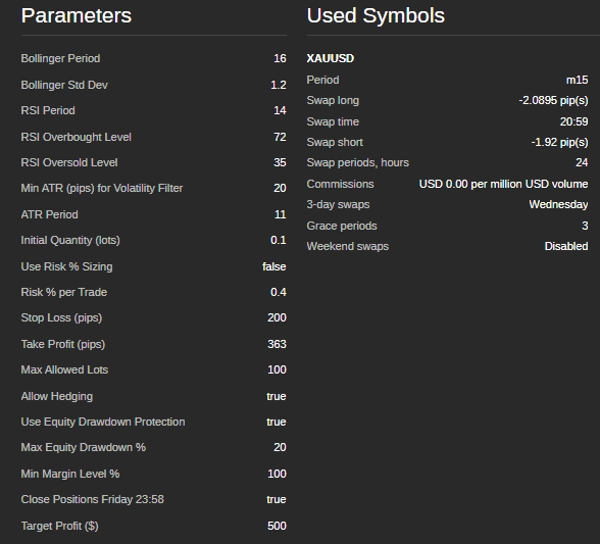Select the Bollinger Std Dev value 1.2
Screen dimensions: 600x544
(278, 85)
